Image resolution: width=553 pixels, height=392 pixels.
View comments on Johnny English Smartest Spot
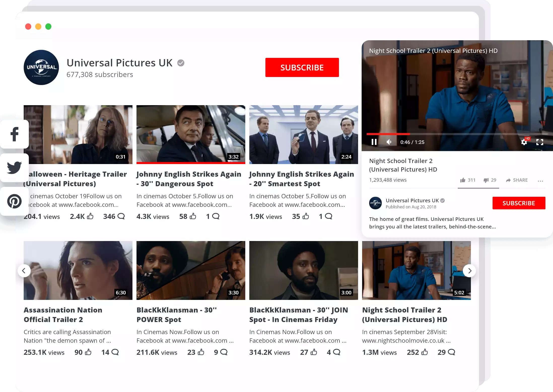(x=329, y=216)
